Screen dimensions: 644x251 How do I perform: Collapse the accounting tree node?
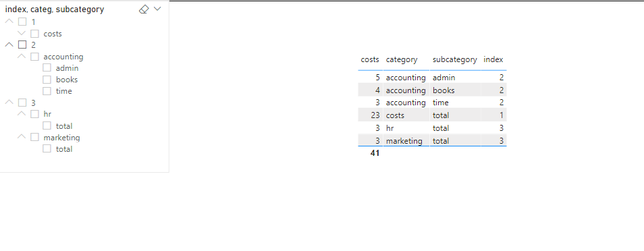22,56
